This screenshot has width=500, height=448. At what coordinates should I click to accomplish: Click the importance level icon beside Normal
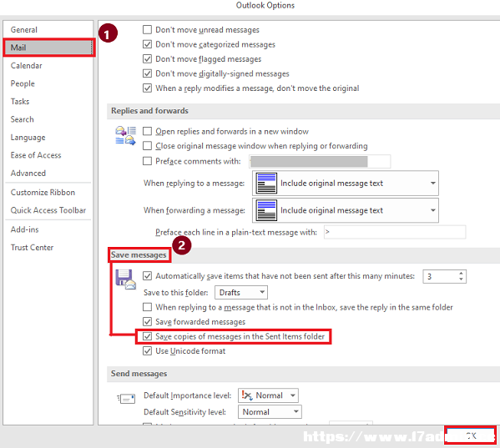[247, 395]
